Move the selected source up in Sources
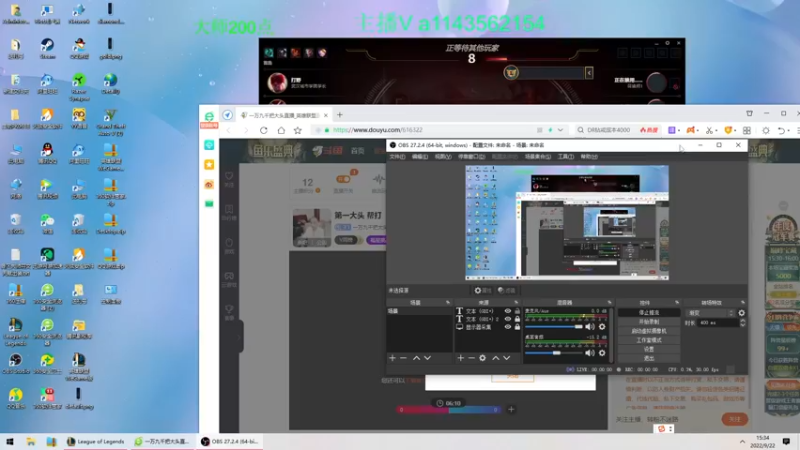The height and width of the screenshot is (450, 800). (x=495, y=358)
